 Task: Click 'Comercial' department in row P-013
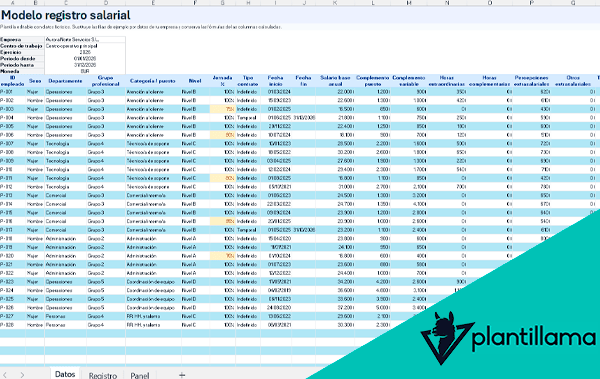65,195
